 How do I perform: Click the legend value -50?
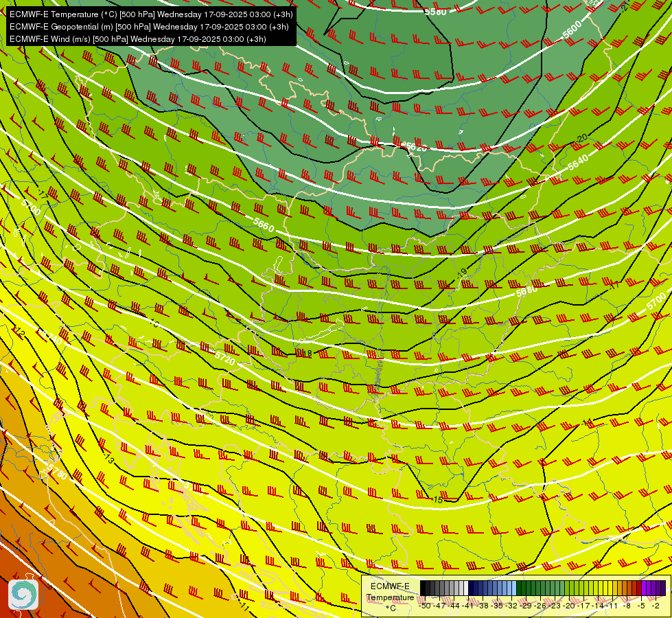click(x=425, y=606)
